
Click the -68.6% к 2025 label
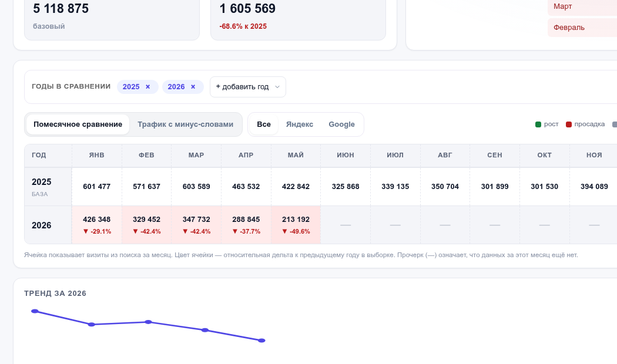pyautogui.click(x=243, y=26)
